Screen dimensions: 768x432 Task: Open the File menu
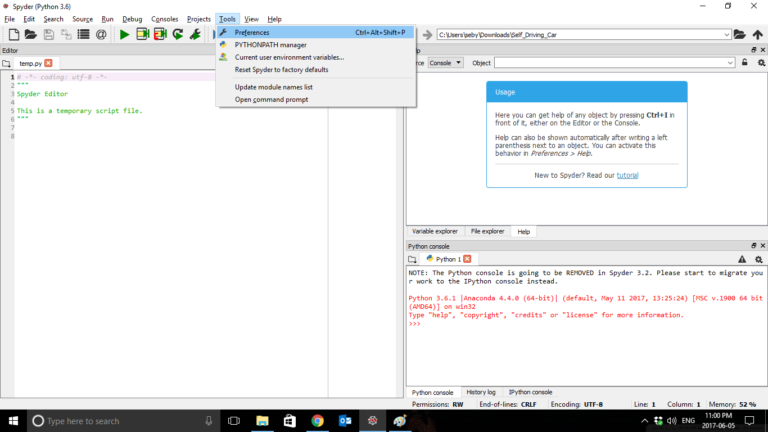(x=9, y=19)
